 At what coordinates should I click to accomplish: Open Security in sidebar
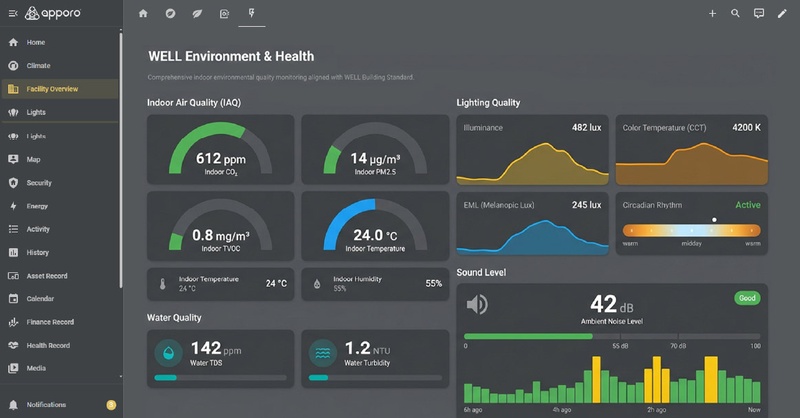[x=60, y=183]
